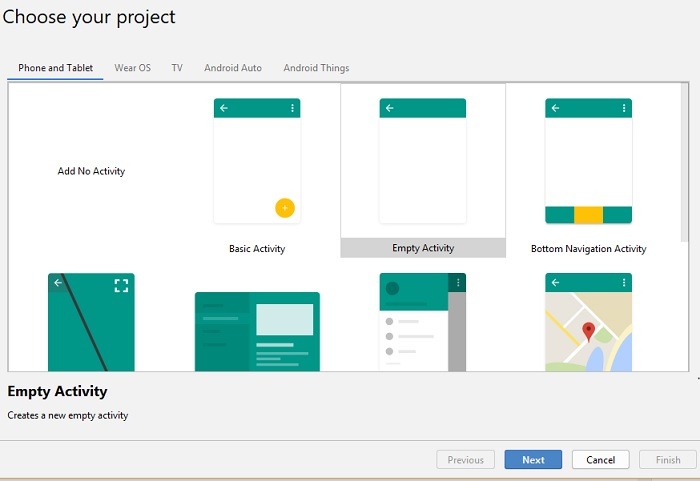Click the red map pin in Maps template
Image resolution: width=700 pixels, height=481 pixels.
tap(588, 332)
